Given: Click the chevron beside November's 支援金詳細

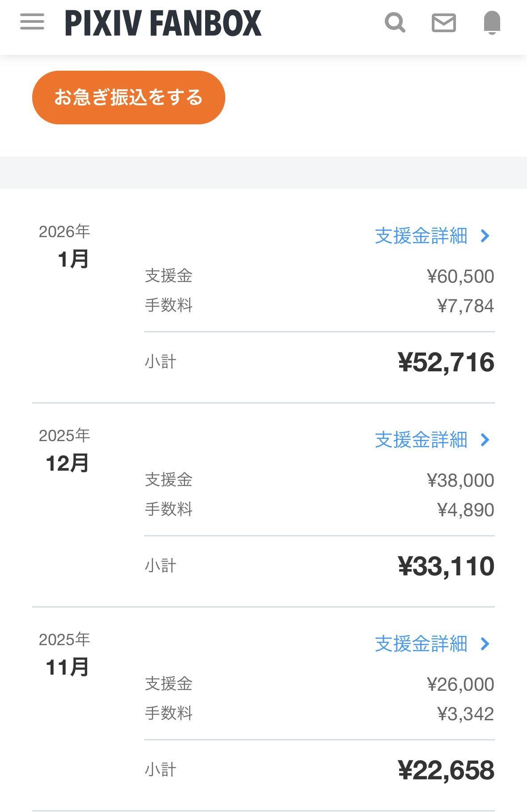Looking at the screenshot, I should 485,644.
